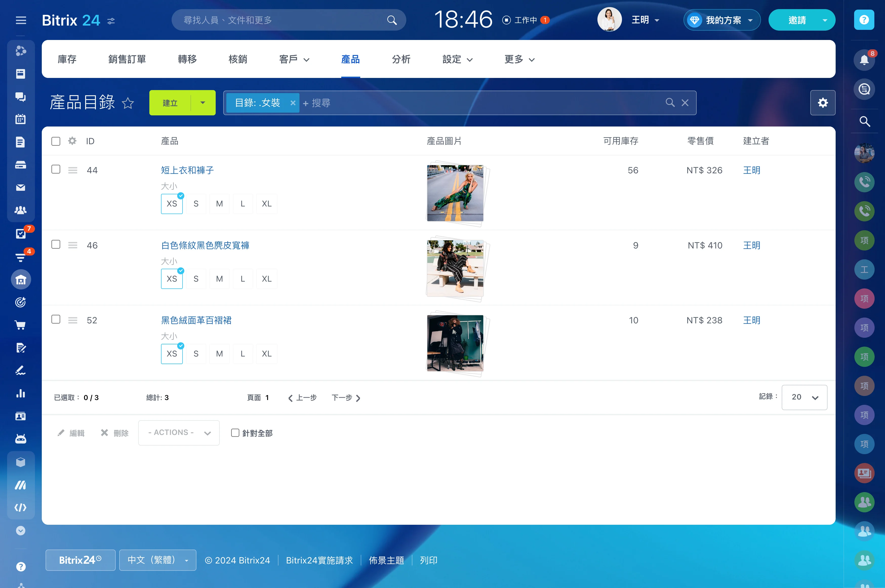Screen dimensions: 885x588
Task: Open the shopping cart icon in sidebar
Action: [21, 325]
